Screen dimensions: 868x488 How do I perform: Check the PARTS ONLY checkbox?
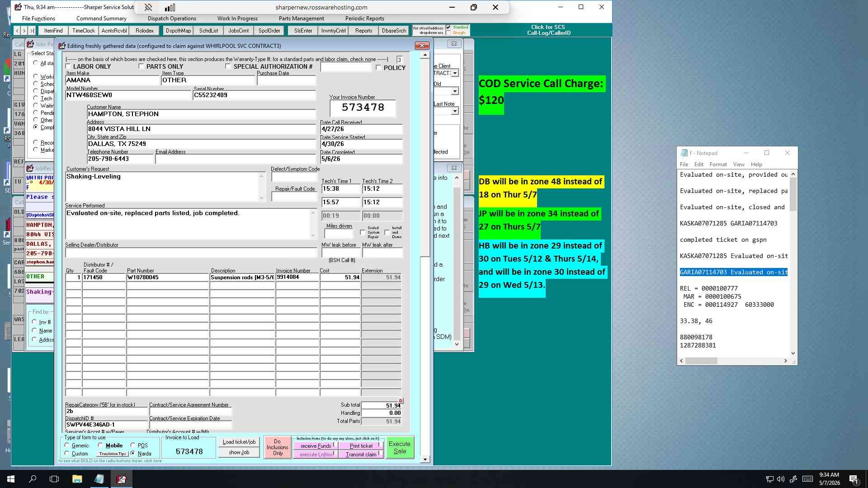click(141, 66)
